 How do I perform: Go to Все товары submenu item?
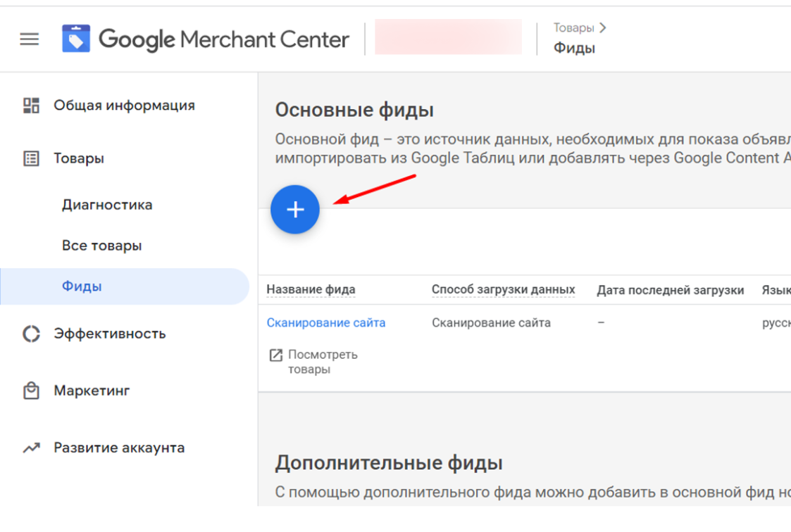[102, 246]
